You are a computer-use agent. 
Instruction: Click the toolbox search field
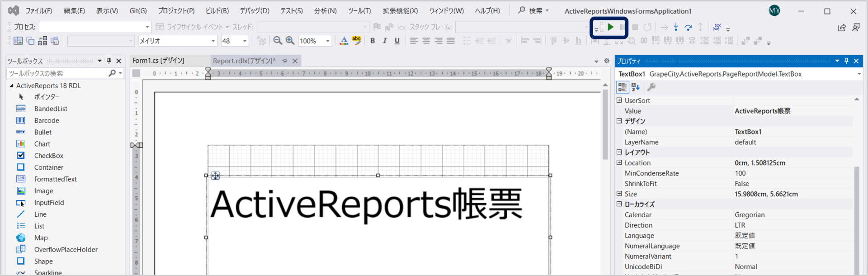58,73
